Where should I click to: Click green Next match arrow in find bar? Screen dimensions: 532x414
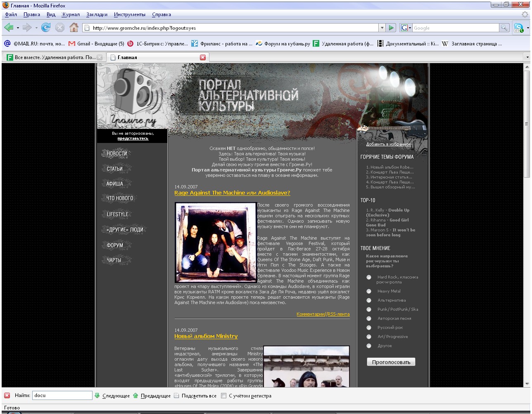coord(97,395)
